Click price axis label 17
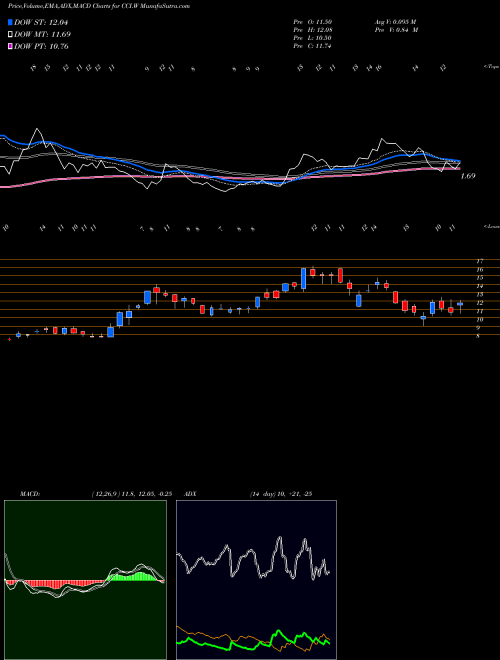This screenshot has height=660, width=500. pos(480,261)
